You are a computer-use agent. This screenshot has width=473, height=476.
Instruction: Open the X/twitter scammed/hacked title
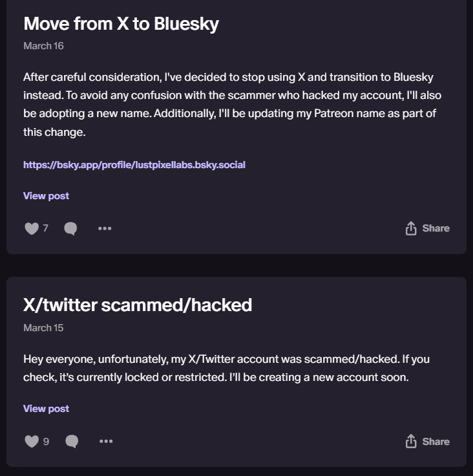tap(138, 305)
